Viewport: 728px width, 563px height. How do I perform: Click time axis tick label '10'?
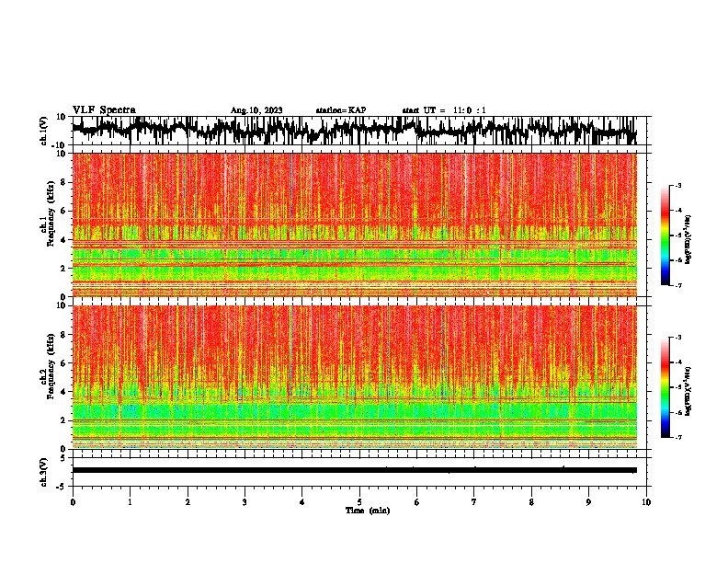pyautogui.click(x=646, y=502)
